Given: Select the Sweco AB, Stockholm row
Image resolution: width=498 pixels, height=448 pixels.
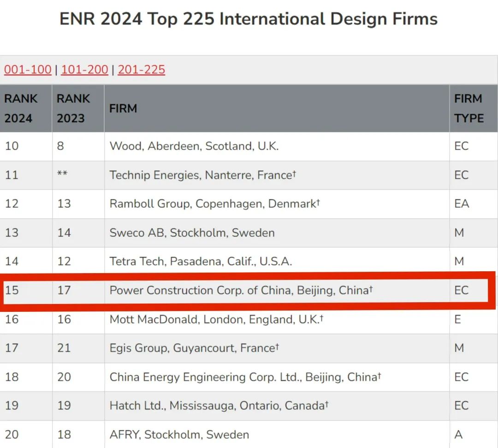Looking at the screenshot, I should click(192, 233).
